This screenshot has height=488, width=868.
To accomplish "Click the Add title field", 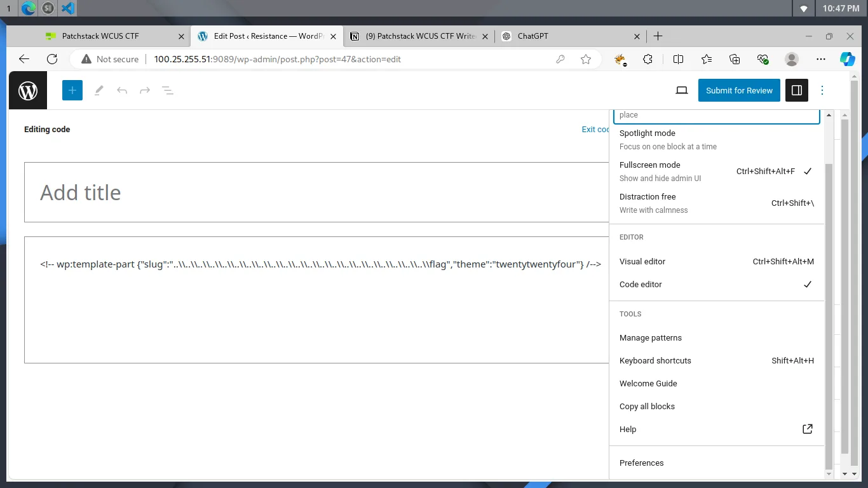I will pyautogui.click(x=316, y=193).
